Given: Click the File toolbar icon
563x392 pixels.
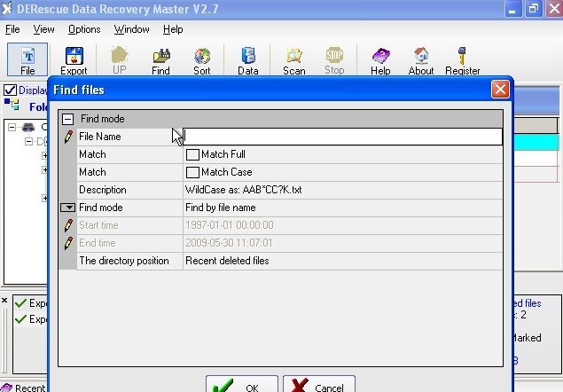Looking at the screenshot, I should (27, 59).
